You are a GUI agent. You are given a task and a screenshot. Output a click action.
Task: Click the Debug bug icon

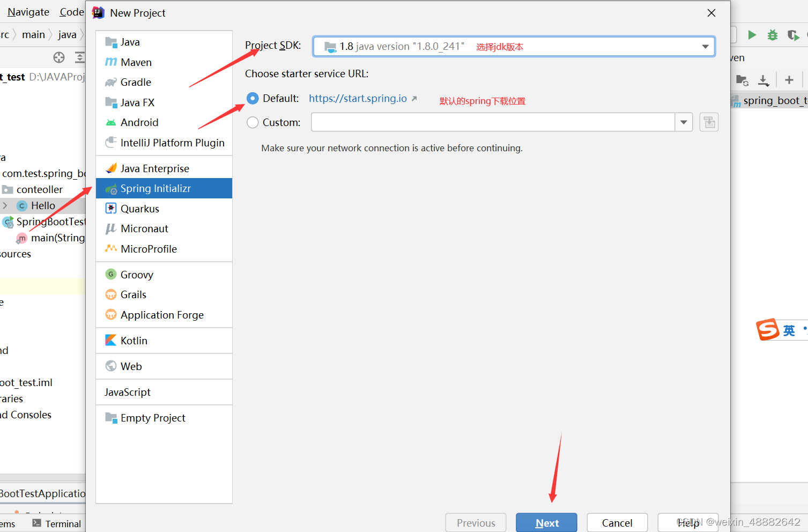tap(772, 35)
